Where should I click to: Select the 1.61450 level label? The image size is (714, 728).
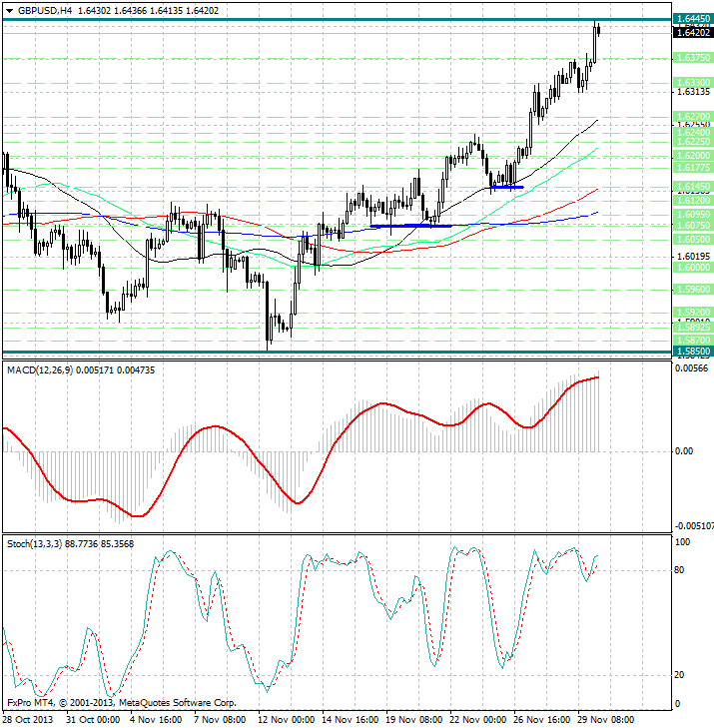pyautogui.click(x=693, y=186)
